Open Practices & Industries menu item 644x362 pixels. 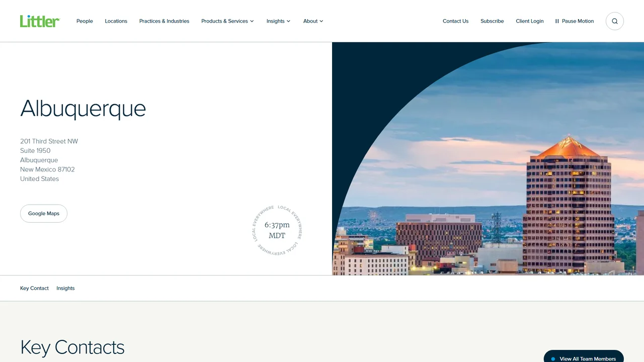pos(165,21)
